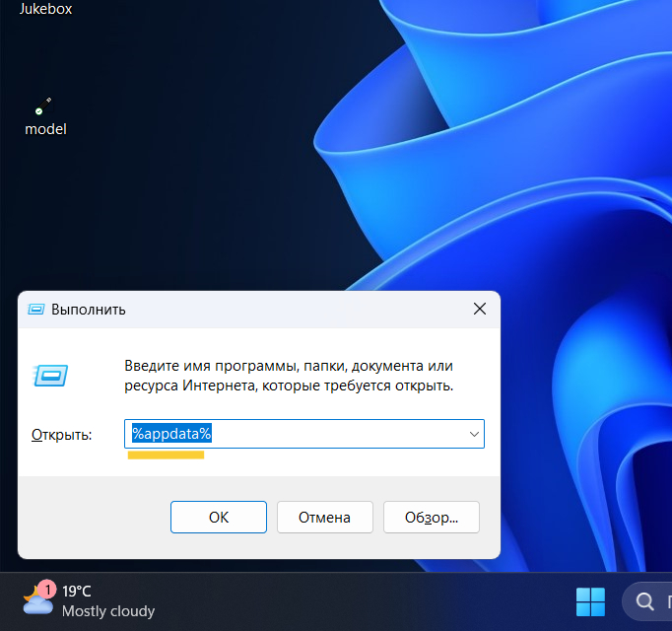Click the taskbar search magnifier icon
The image size is (672, 631).
click(644, 601)
